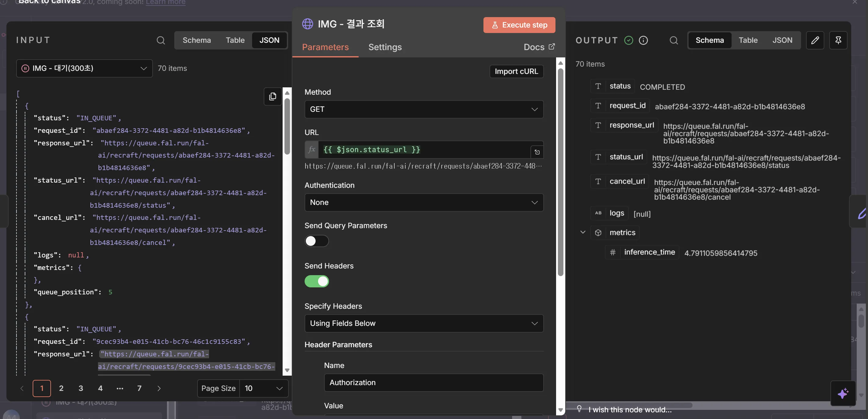
Task: Click the OUTPUT panel search icon
Action: 674,40
